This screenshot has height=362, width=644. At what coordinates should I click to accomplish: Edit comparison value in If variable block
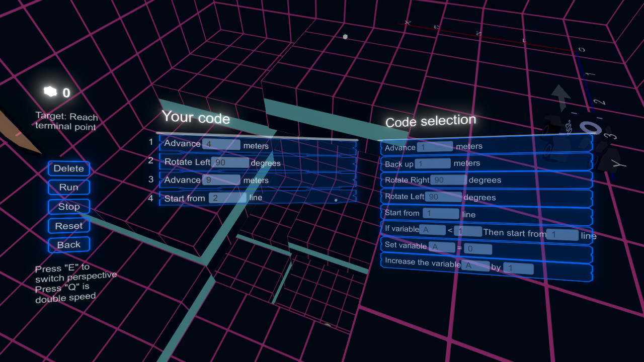click(x=468, y=231)
